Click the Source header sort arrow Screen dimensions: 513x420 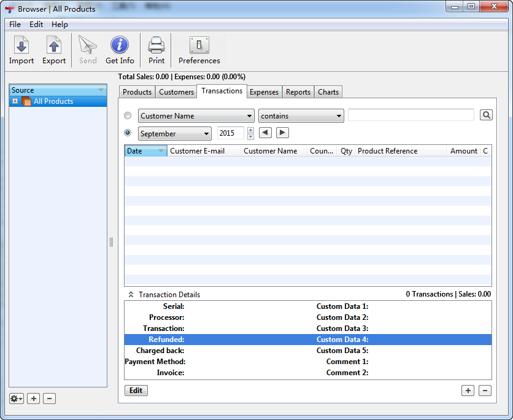click(x=101, y=90)
